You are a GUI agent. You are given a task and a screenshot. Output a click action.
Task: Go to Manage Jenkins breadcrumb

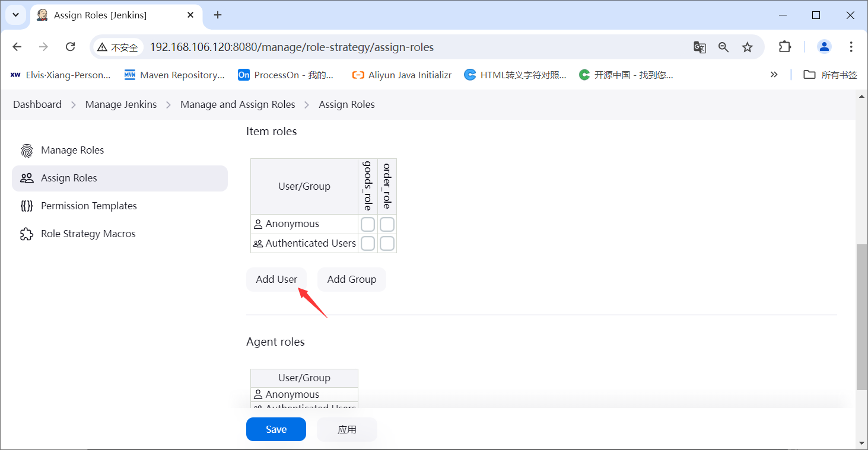(x=121, y=104)
